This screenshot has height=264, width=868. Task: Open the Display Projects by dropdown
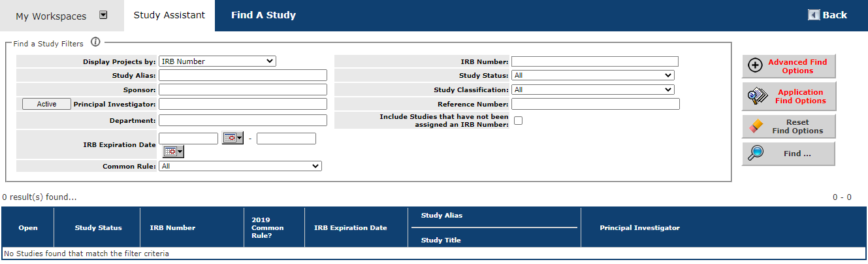pos(217,61)
